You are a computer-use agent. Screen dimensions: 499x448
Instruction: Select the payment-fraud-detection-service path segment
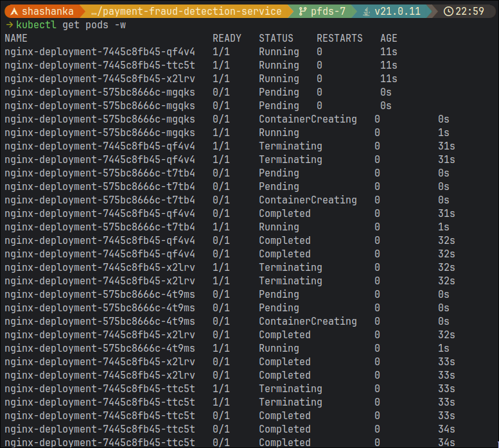[186, 12]
